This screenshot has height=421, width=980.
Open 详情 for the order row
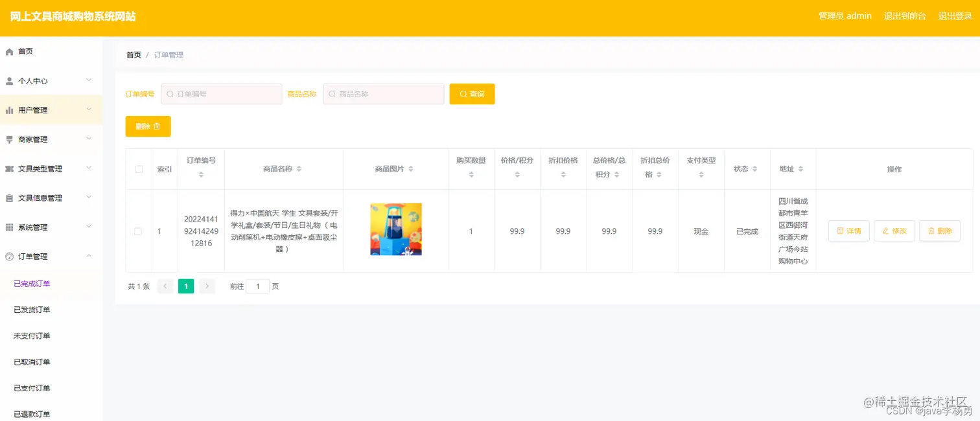click(x=849, y=231)
